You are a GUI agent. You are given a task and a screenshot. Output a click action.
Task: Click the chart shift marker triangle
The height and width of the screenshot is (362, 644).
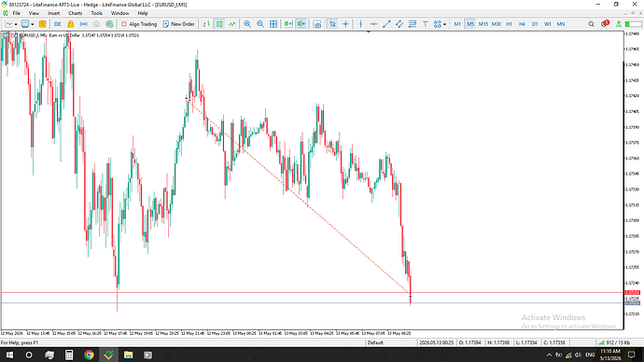(x=369, y=32)
